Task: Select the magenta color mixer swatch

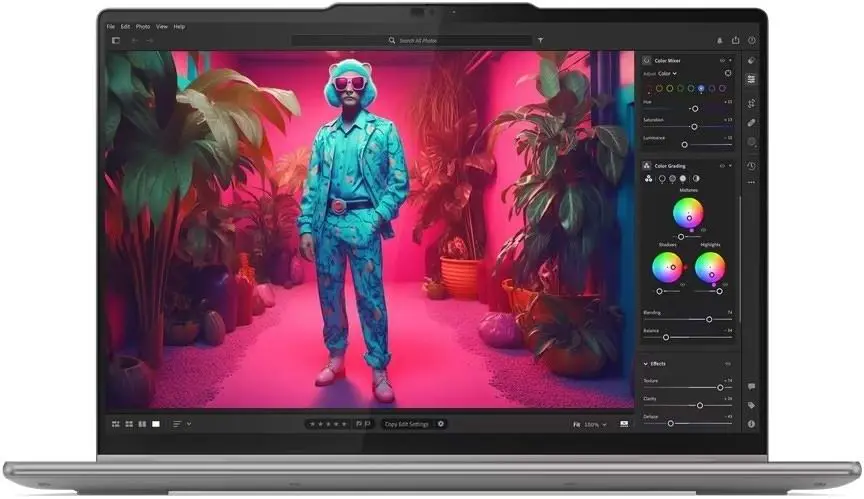Action: click(x=722, y=88)
